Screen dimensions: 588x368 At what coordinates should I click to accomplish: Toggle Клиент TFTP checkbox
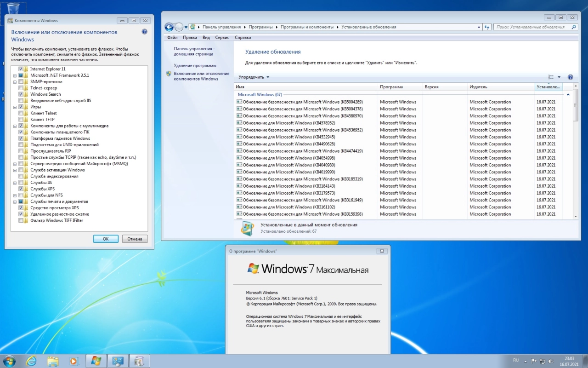(21, 120)
